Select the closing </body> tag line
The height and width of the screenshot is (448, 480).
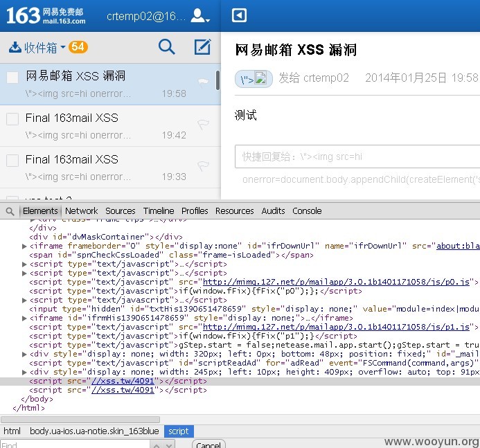[37, 399]
